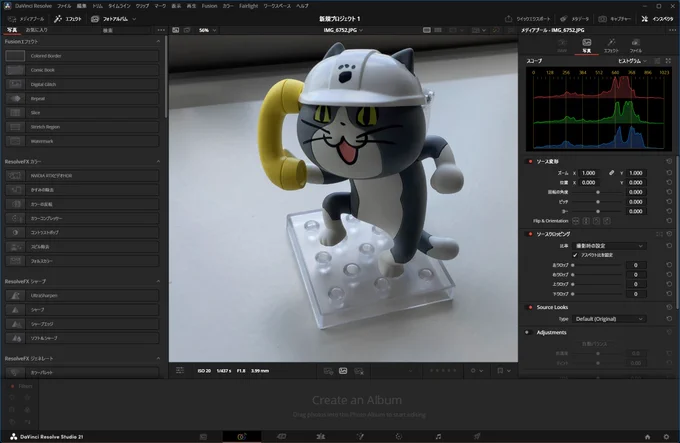680x443 pixels.
Task: Open the フォトアルバム dropdown arrow
Action: coord(134,19)
